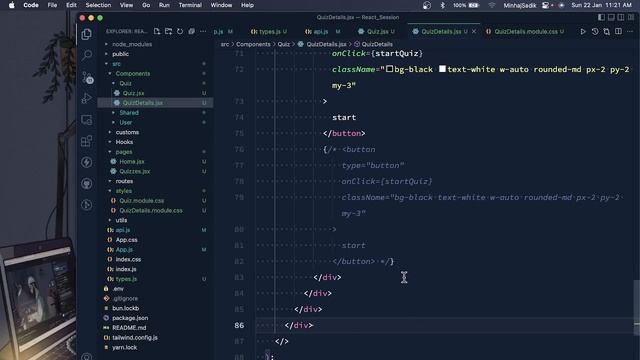Image resolution: width=640 pixels, height=360 pixels.
Task: Open customize layout button in title bar
Action: 631,18
